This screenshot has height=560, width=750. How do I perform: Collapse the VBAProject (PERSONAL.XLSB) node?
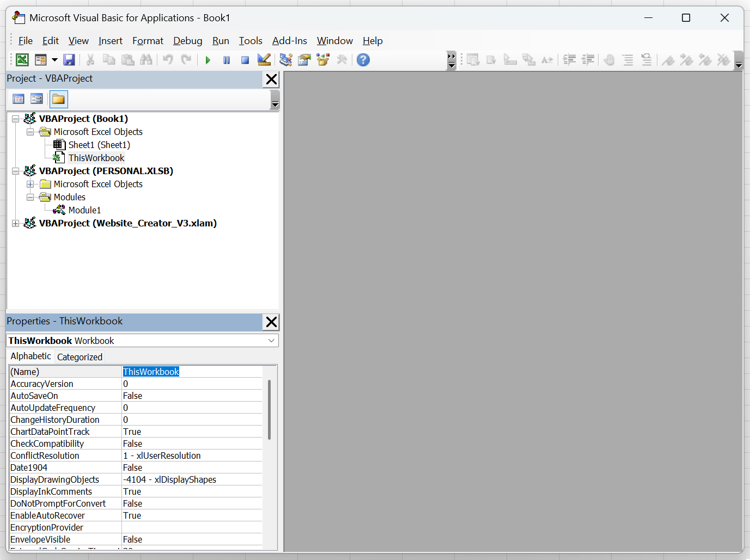(x=16, y=171)
